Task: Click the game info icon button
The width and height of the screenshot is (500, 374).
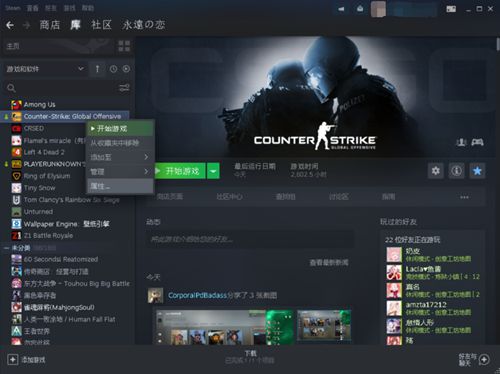Action: tap(456, 171)
